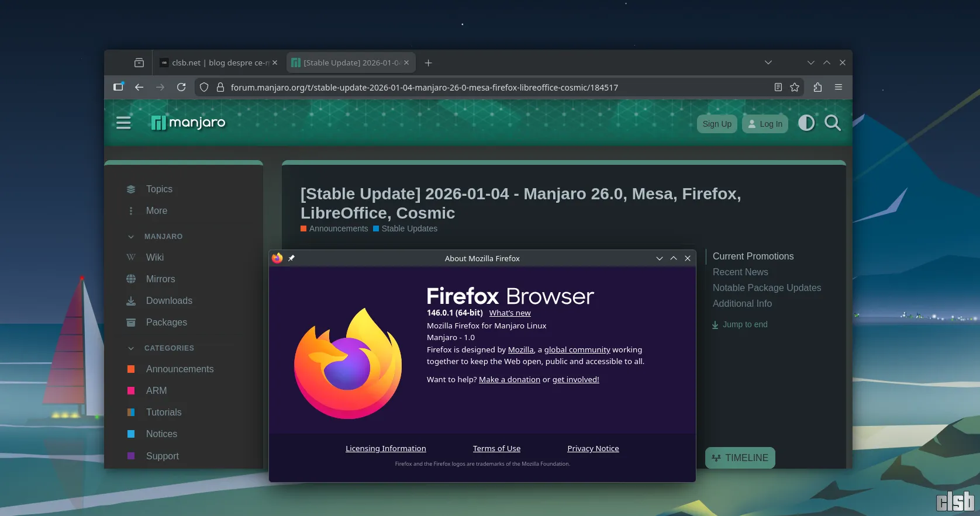Open Downloads in the sidebar
Viewport: 980px width, 516px height.
pos(169,300)
